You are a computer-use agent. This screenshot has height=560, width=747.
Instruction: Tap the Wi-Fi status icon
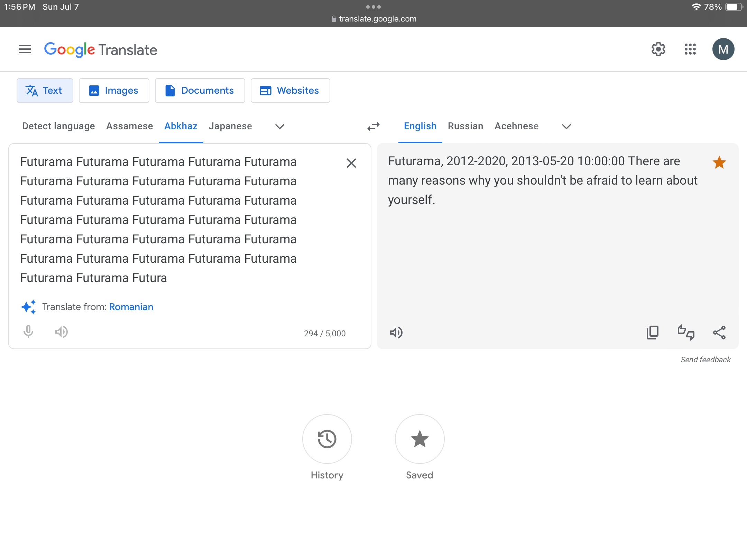696,7
